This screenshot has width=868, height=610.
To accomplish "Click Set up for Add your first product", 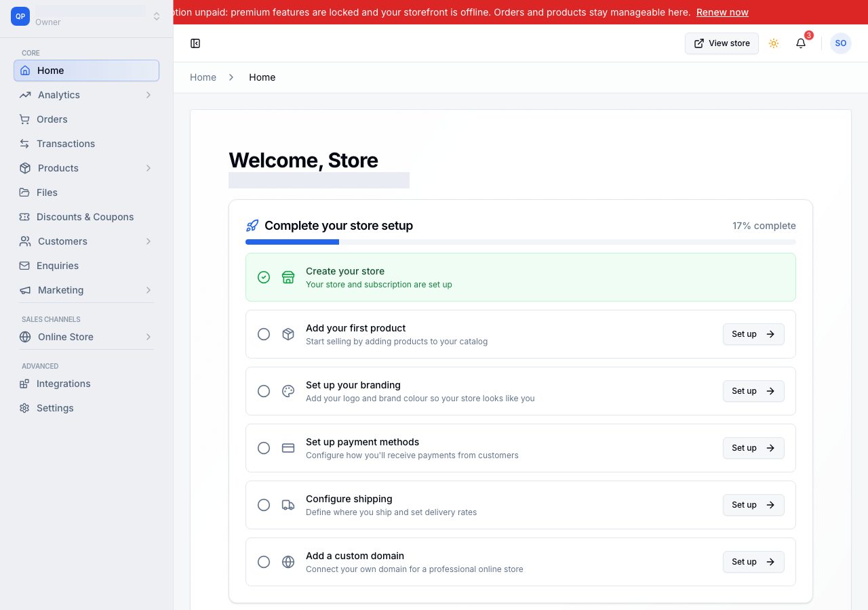I will point(753,334).
